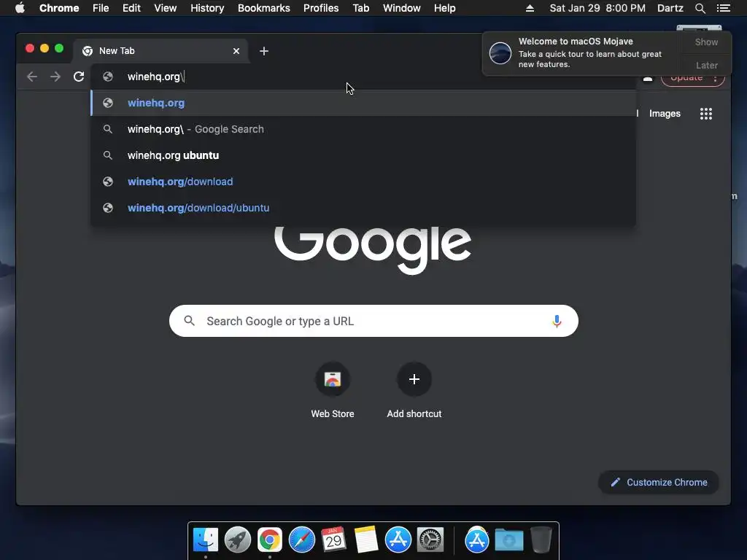Viewport: 747px width, 560px height.
Task: Open winehq.org/download/ubuntu suggestion
Action: click(x=363, y=208)
